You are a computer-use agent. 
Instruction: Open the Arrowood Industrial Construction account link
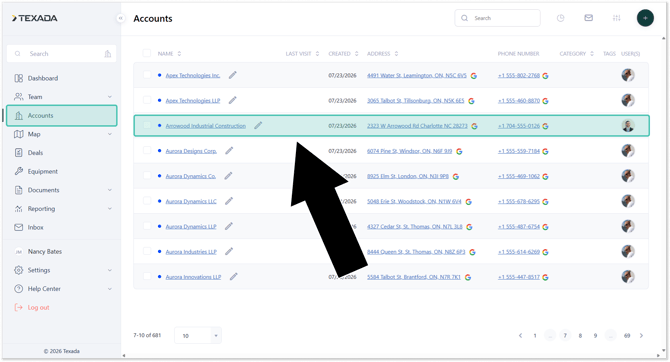[206, 126]
